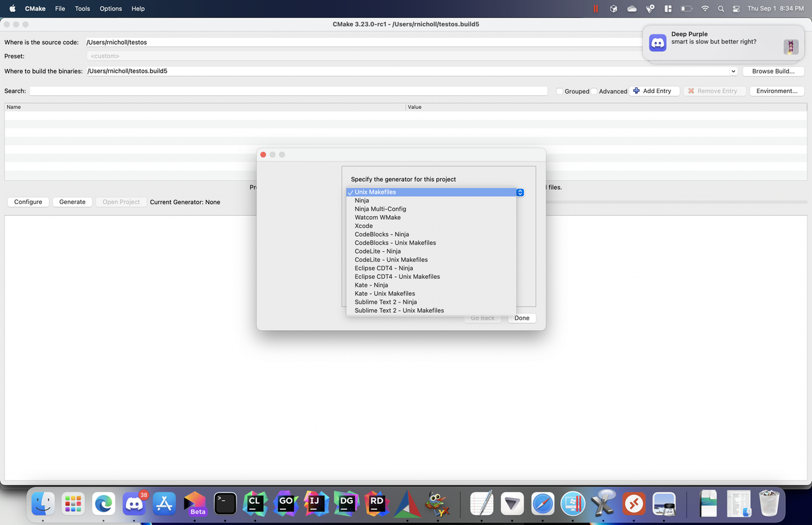Click the Search input field

tap(289, 91)
